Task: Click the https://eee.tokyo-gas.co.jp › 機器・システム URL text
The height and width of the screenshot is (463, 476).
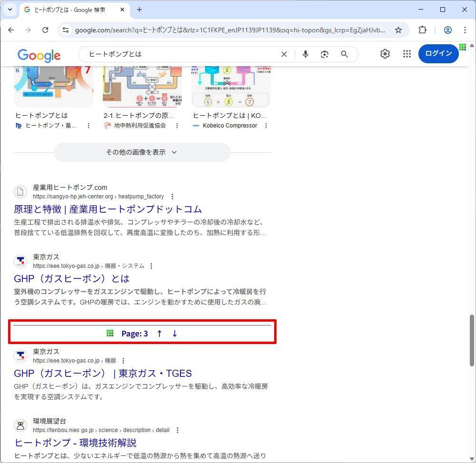Action: (x=89, y=266)
